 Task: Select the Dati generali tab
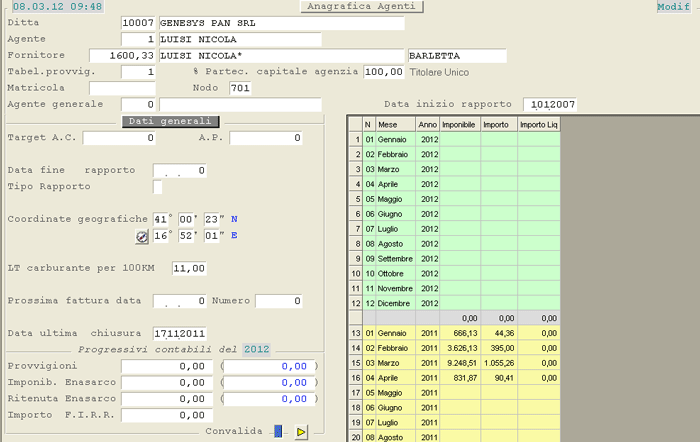pos(171,121)
